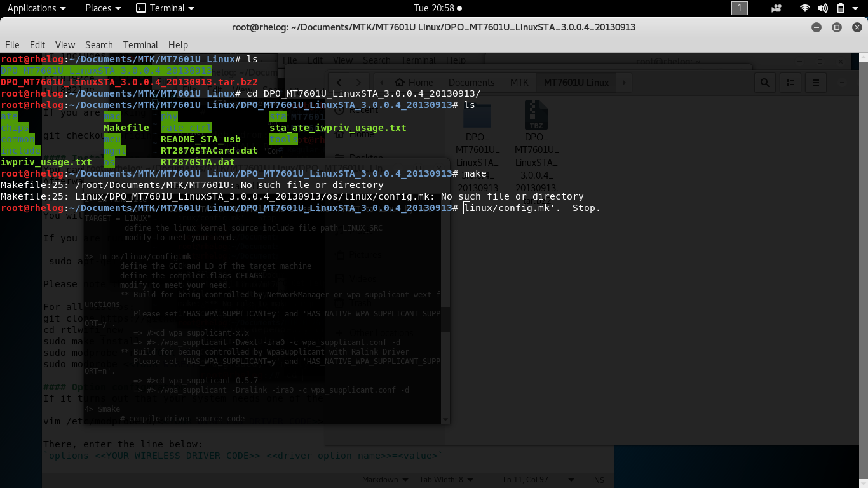Viewport: 868px width, 488px height.
Task: Toggle the file manager list/grid view button
Action: coord(790,83)
